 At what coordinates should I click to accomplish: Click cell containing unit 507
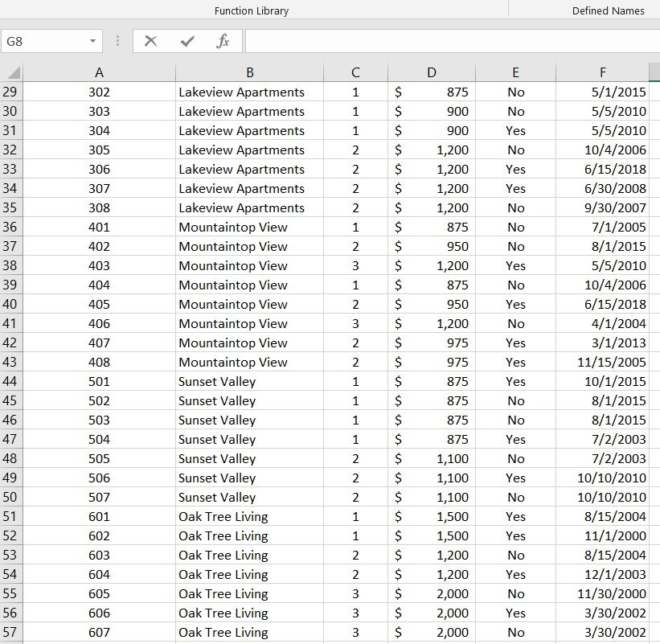pyautogui.click(x=100, y=497)
